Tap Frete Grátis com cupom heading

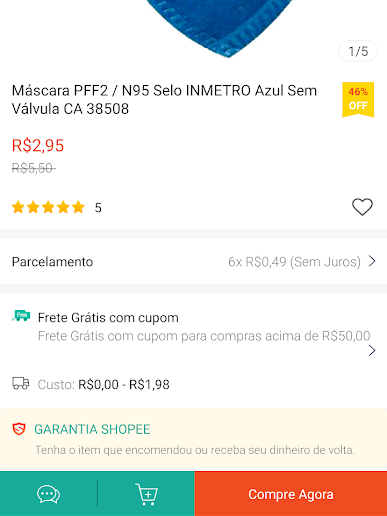coord(108,318)
